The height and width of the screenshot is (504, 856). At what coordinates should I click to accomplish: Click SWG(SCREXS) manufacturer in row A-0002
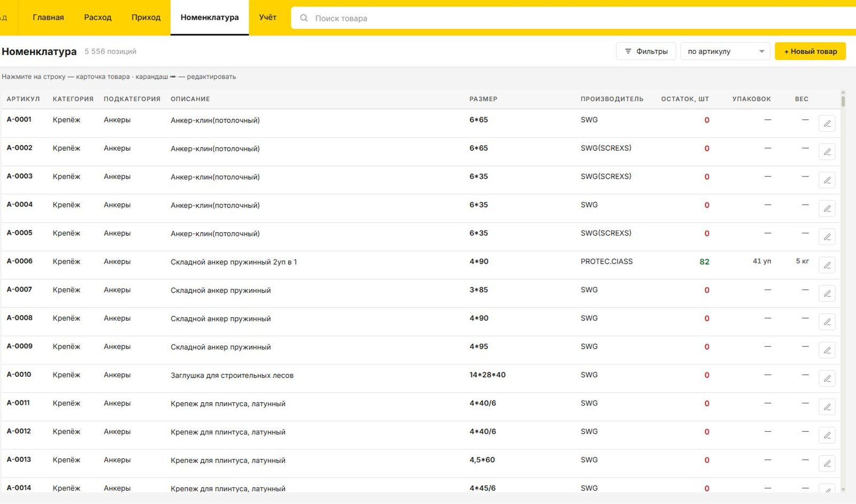pos(606,148)
